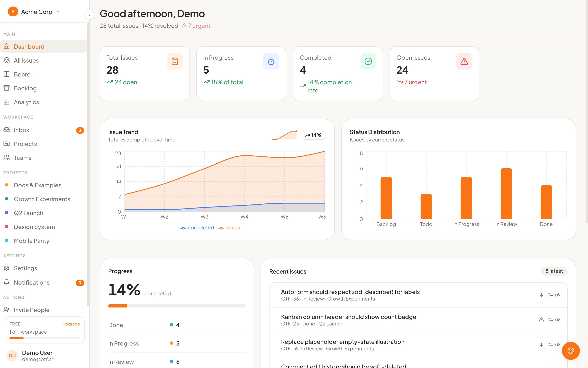Click the Teams people icon

point(7,157)
